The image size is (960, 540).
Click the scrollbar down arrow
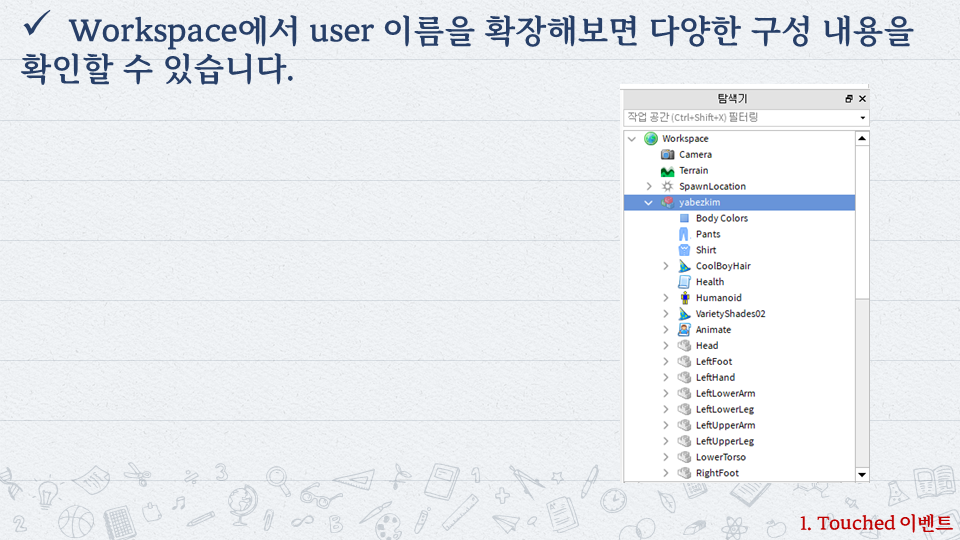click(862, 474)
